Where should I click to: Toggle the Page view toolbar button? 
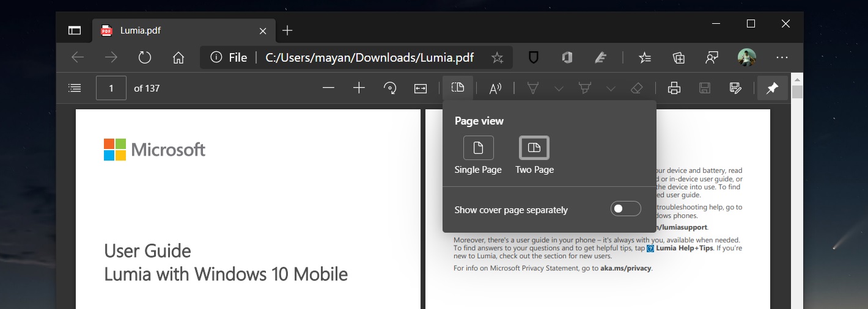point(458,88)
